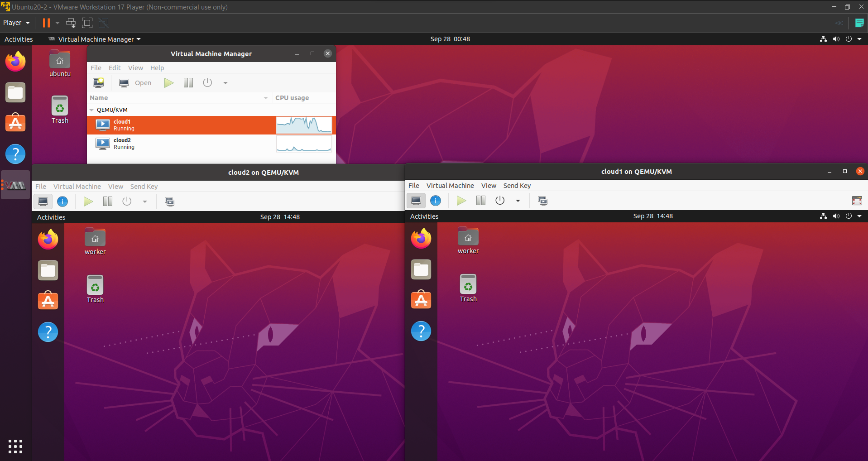
Task: Expand VMware power options arrow
Action: pos(58,23)
